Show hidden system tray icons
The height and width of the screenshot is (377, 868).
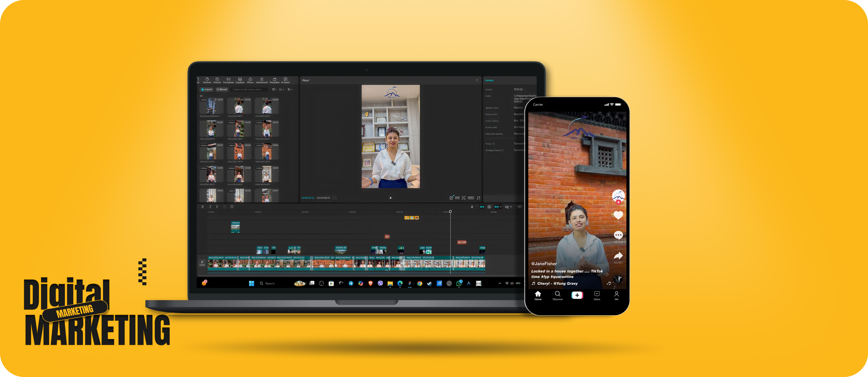point(500,283)
